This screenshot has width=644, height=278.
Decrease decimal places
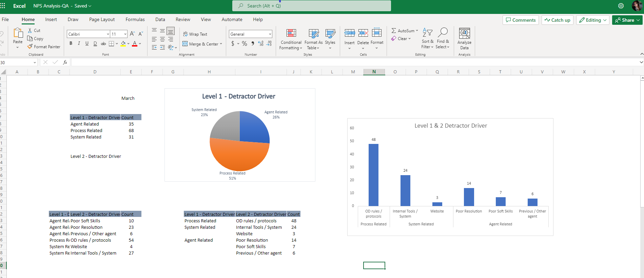[269, 43]
